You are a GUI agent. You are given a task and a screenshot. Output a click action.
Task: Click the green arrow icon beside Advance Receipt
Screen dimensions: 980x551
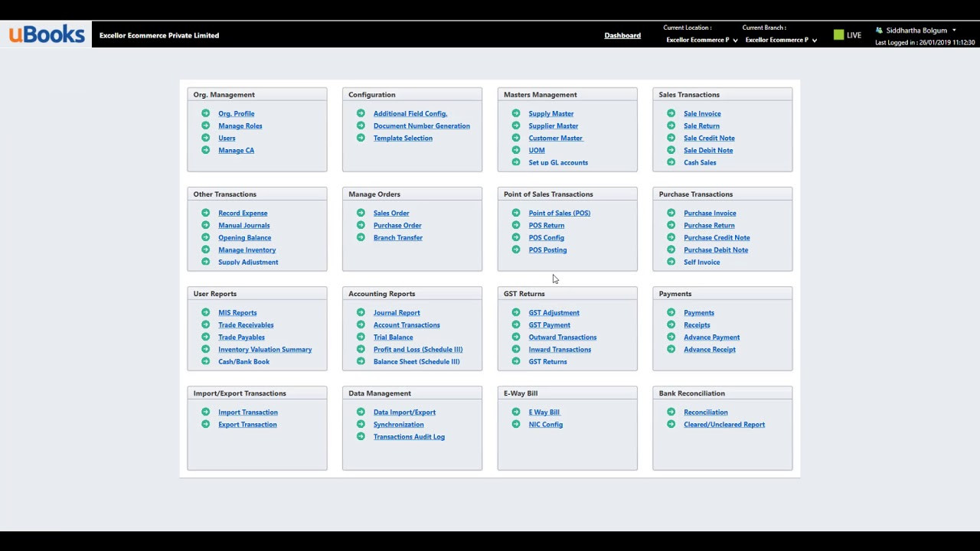coord(671,349)
